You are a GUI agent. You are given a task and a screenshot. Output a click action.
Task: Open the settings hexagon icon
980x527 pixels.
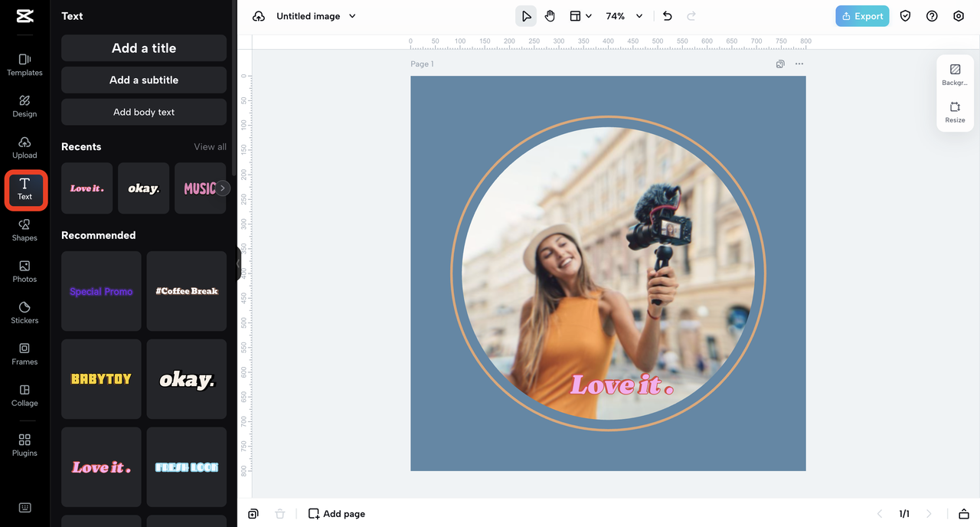pos(959,16)
